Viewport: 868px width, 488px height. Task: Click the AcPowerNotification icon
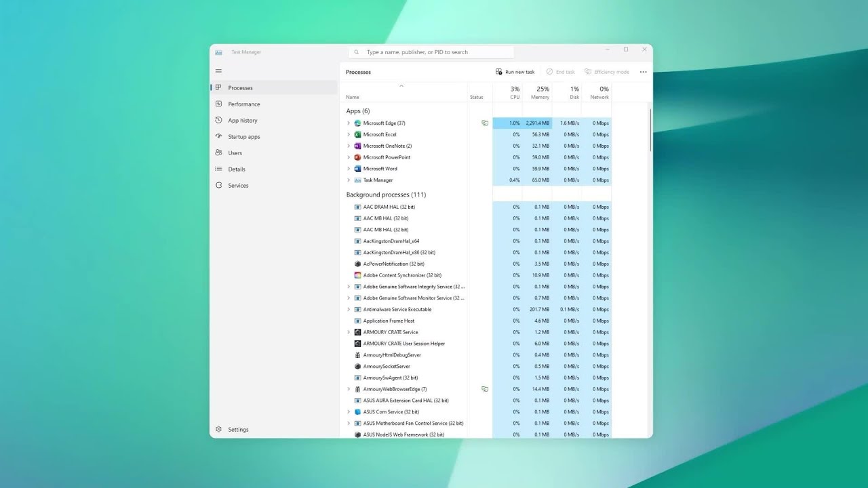pos(357,264)
